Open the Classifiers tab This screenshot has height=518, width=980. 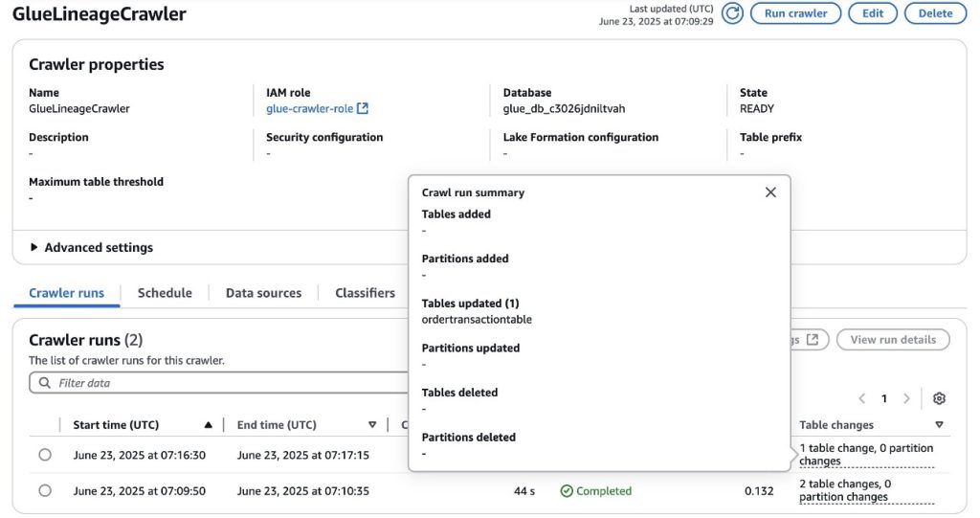365,293
